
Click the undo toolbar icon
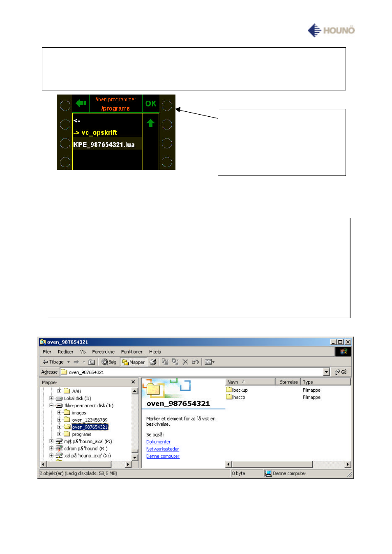(196, 362)
